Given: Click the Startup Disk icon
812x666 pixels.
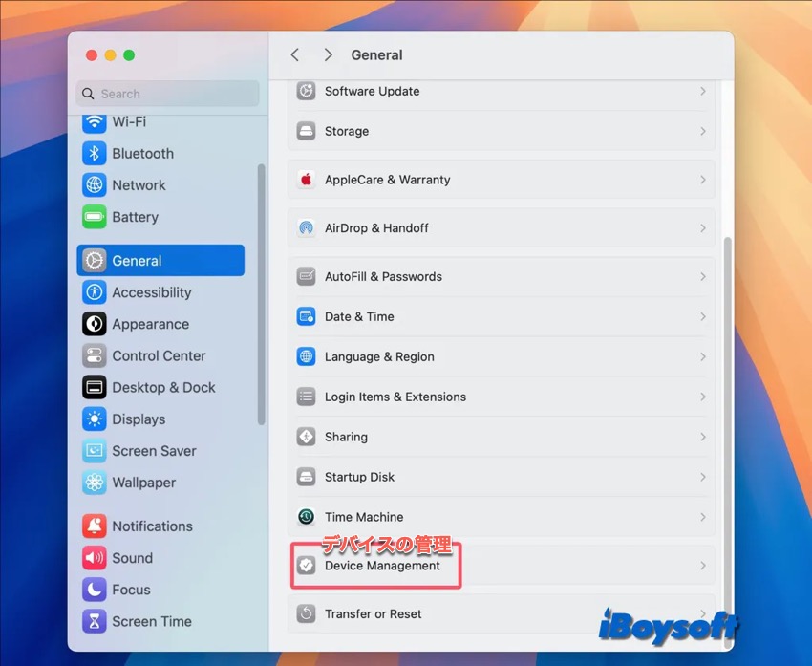Looking at the screenshot, I should pyautogui.click(x=306, y=477).
